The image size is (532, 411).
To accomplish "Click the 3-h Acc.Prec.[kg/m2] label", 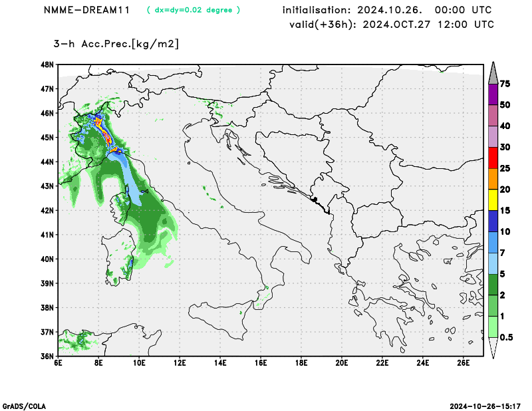I will [116, 44].
